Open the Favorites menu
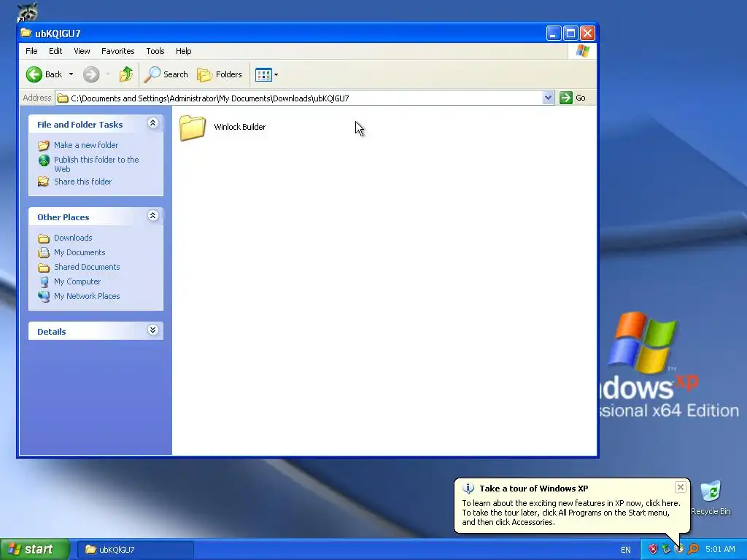 [x=117, y=51]
